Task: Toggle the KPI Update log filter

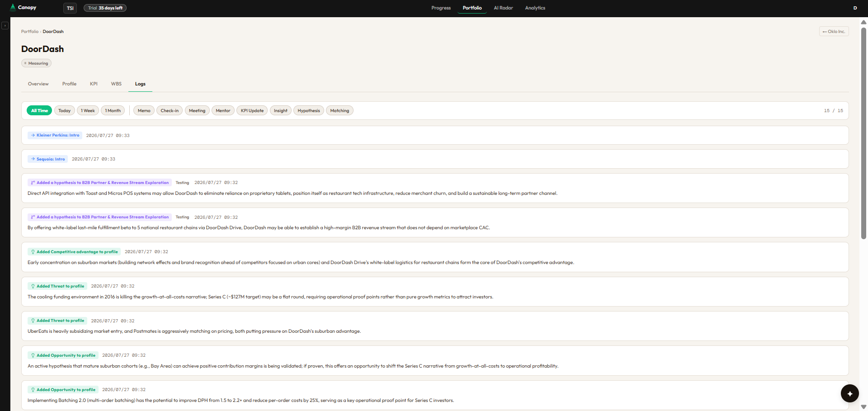Action: coord(252,110)
